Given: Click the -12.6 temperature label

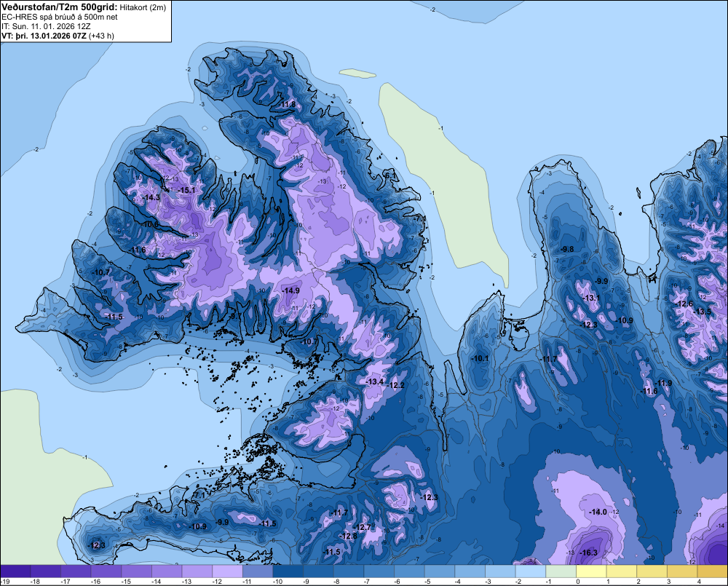Looking at the screenshot, I should coord(684,304).
